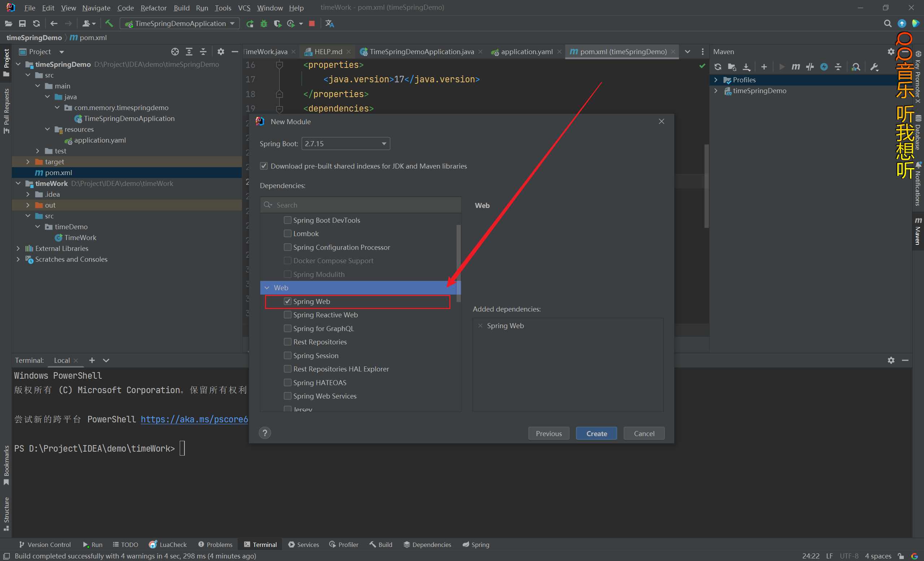The image size is (924, 561).
Task: Toggle Spring Boot DevTools checkbox
Action: tap(287, 220)
